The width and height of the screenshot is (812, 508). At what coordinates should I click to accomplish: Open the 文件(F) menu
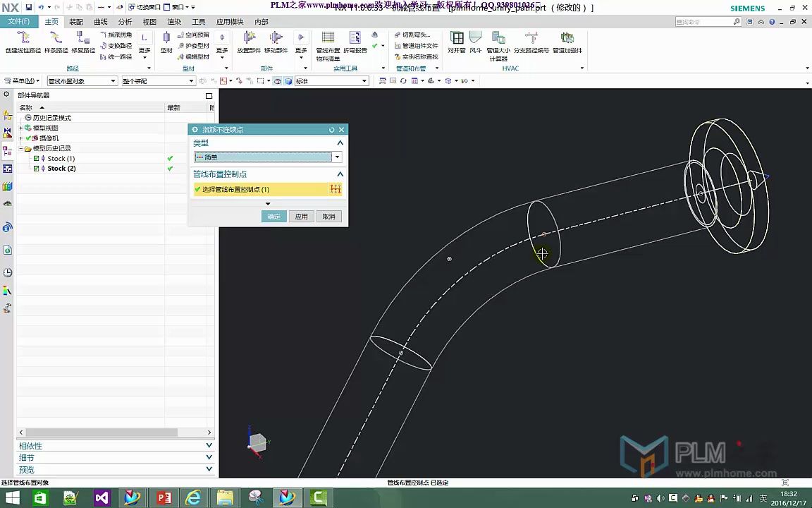(x=18, y=21)
